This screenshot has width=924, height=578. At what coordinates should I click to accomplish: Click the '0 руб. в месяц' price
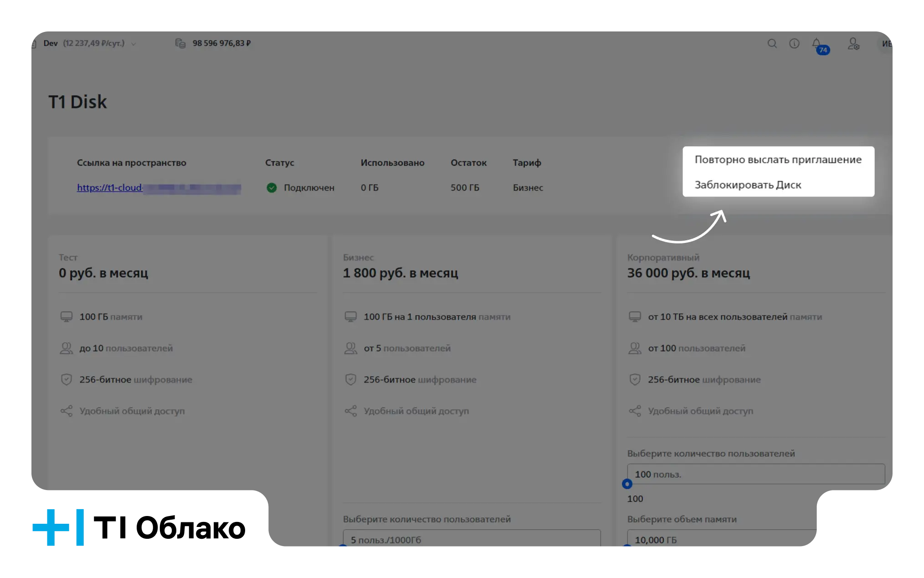(103, 273)
